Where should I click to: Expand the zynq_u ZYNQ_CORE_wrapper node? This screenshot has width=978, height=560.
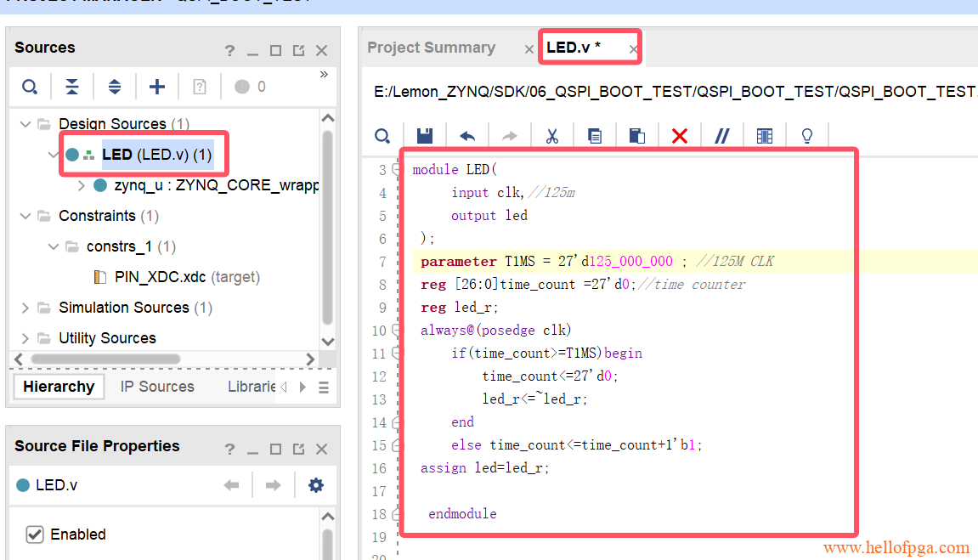click(x=82, y=185)
